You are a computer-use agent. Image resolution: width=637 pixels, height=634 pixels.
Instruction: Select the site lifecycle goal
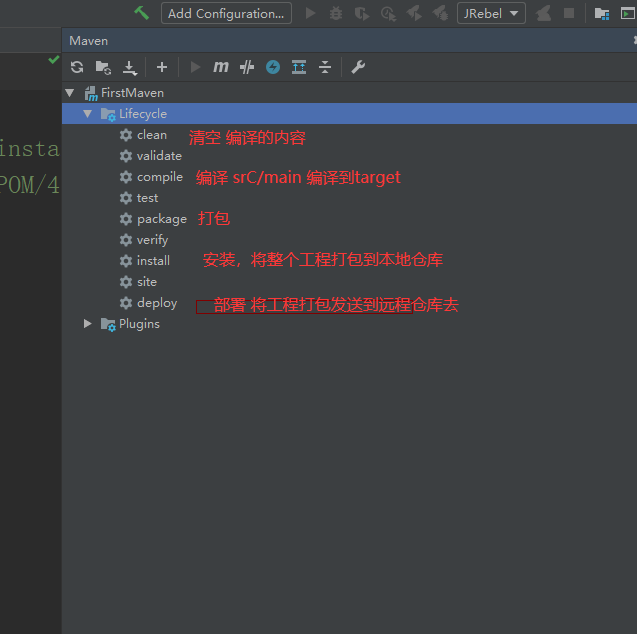point(147,282)
